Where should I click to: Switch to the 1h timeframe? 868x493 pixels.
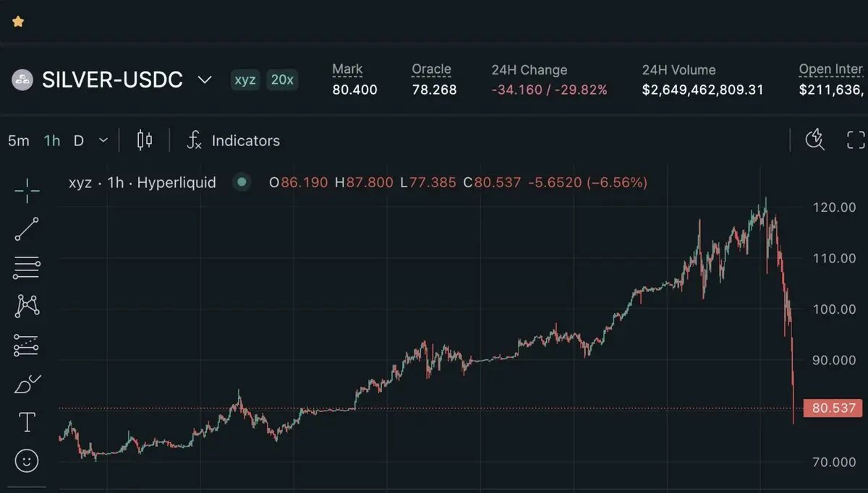52,140
